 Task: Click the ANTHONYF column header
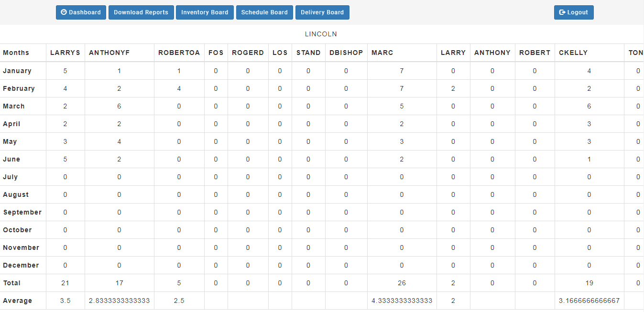pos(109,53)
